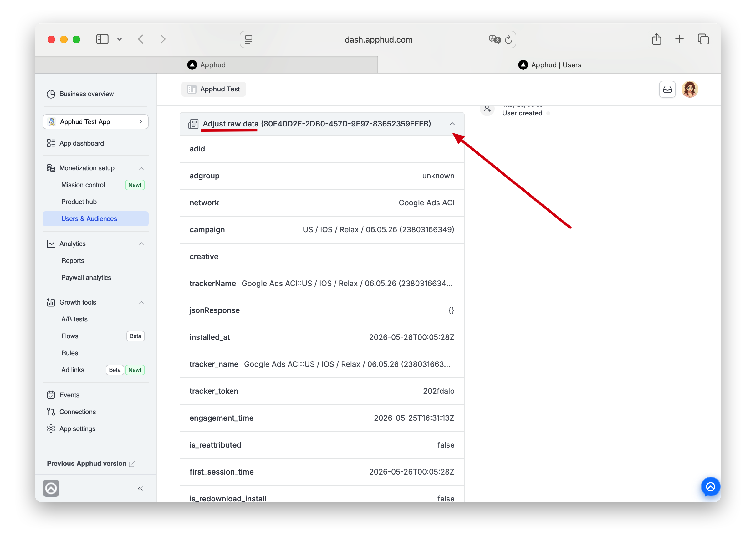Toggle Safari sidebar panel icon
This screenshot has height=549, width=756.
tap(102, 39)
